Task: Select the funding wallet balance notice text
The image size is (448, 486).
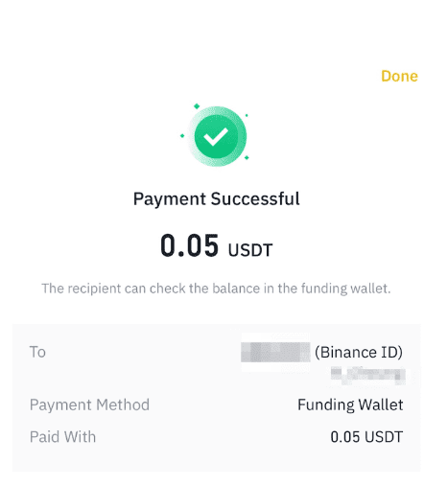Action: 216,289
